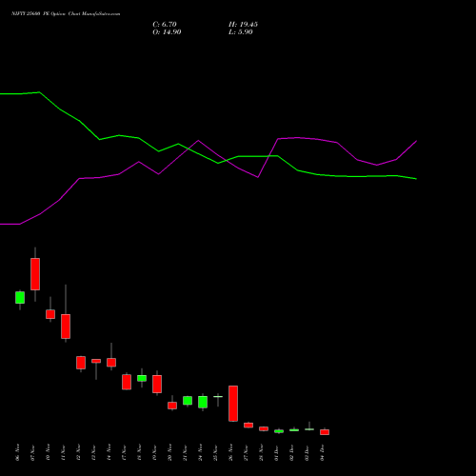Select the green candlestick above 06 Nov

click(20, 298)
